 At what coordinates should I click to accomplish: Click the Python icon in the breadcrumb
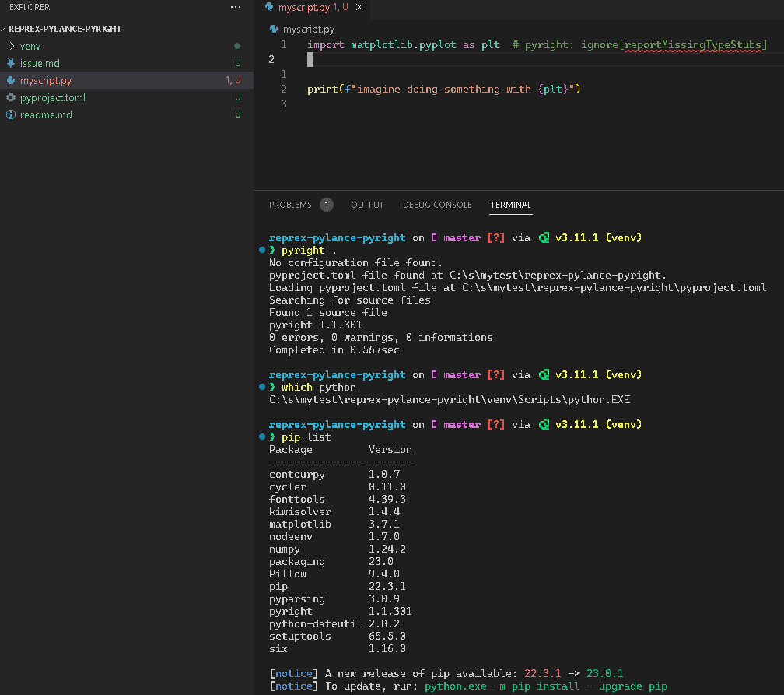coord(274,29)
